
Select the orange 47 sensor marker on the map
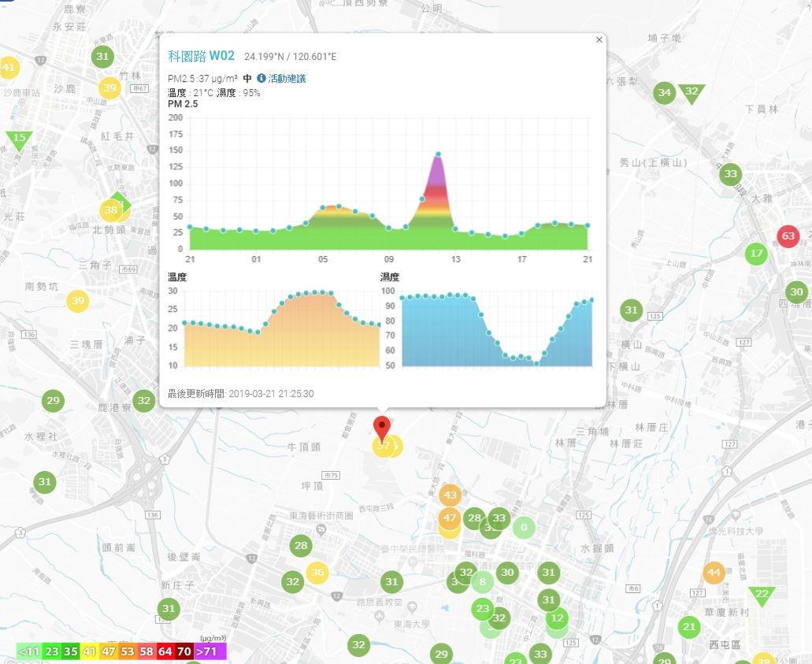pos(450,518)
